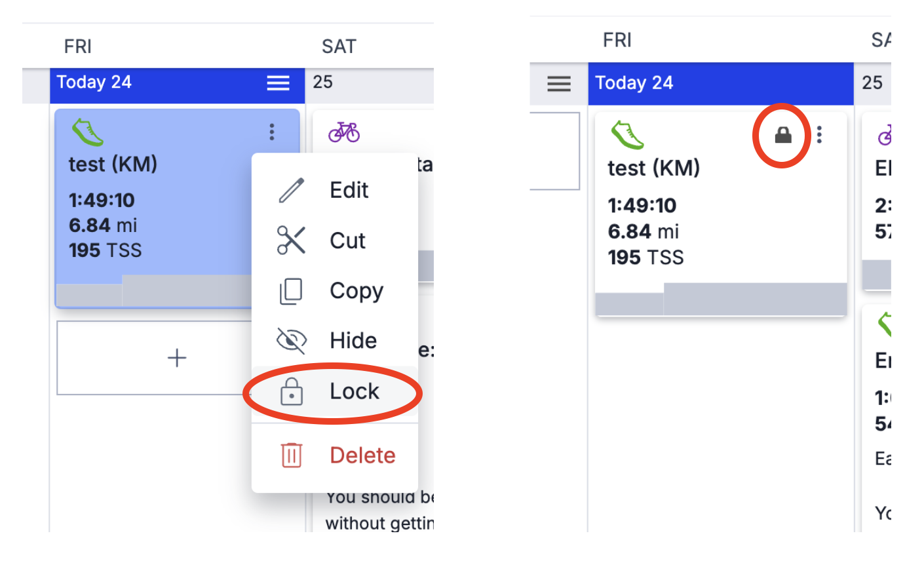Click the green running shoe icon, left card
924x582 pixels.
pos(88,132)
